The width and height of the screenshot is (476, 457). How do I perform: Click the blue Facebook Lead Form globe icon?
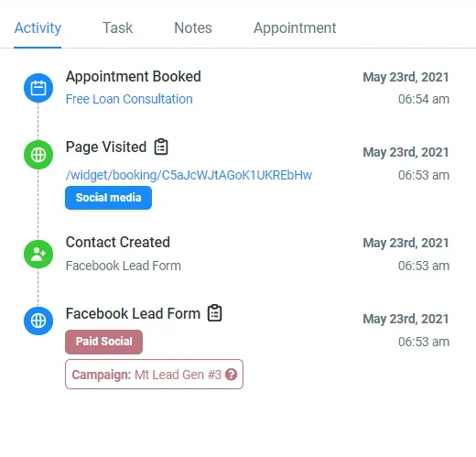coord(38,321)
